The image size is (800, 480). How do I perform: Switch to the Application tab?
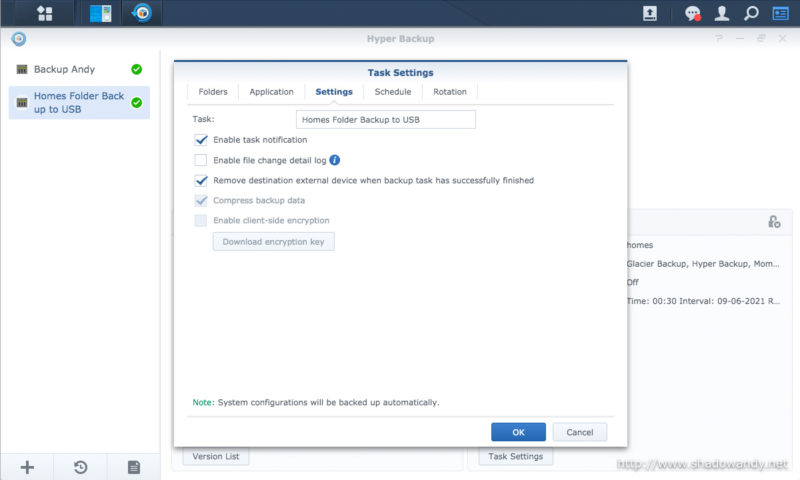[271, 92]
